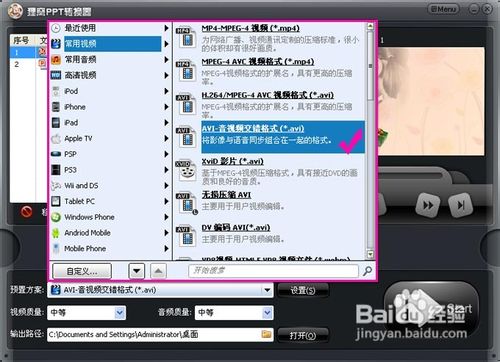Screen dimensions: 500x362
Task: Expand the preset profile dropdown
Action: [x=267, y=290]
